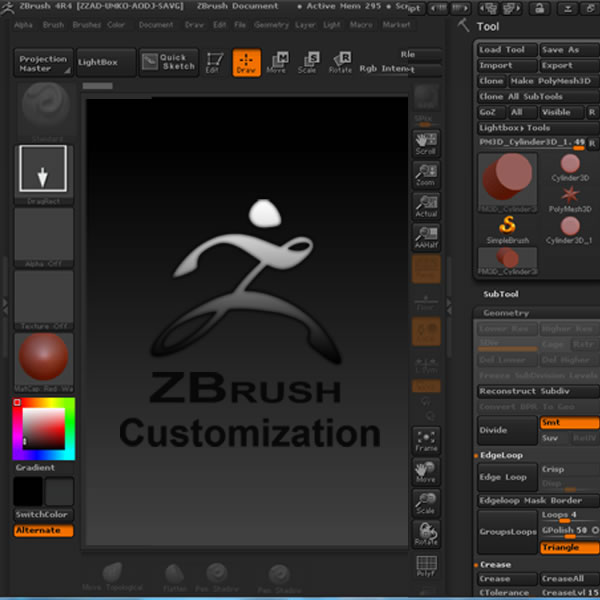
Task: Activate the Draw mode button
Action: tap(246, 62)
